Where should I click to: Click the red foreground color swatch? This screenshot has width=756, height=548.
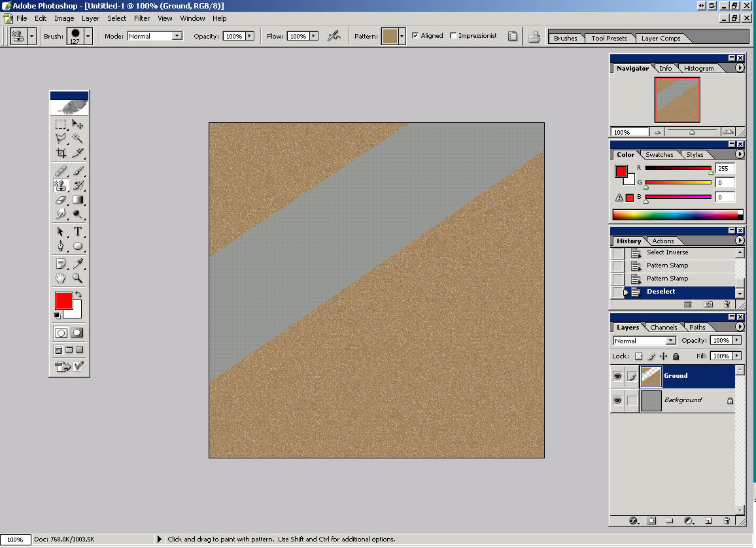(x=63, y=300)
